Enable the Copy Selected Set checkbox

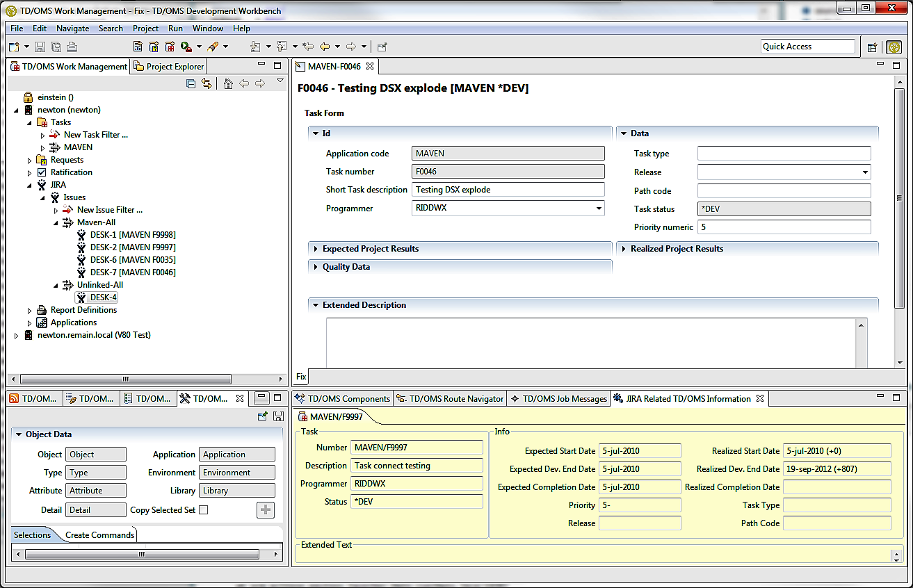click(204, 509)
